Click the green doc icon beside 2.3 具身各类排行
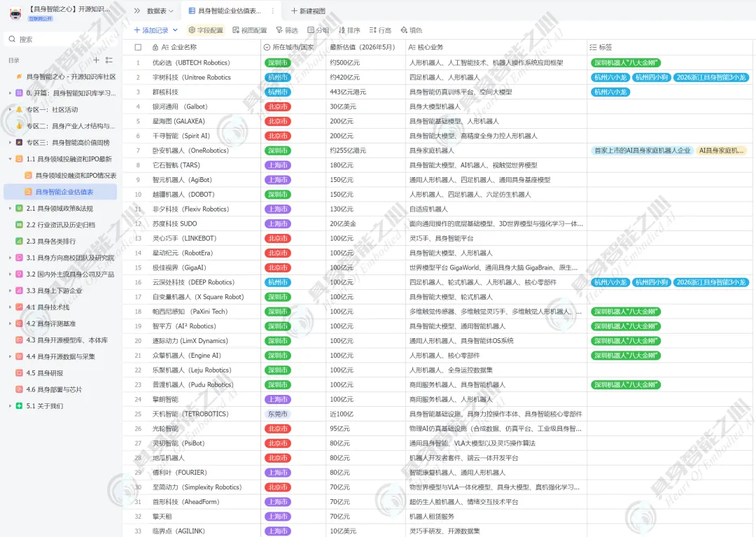This screenshot has width=756, height=537. (19, 241)
